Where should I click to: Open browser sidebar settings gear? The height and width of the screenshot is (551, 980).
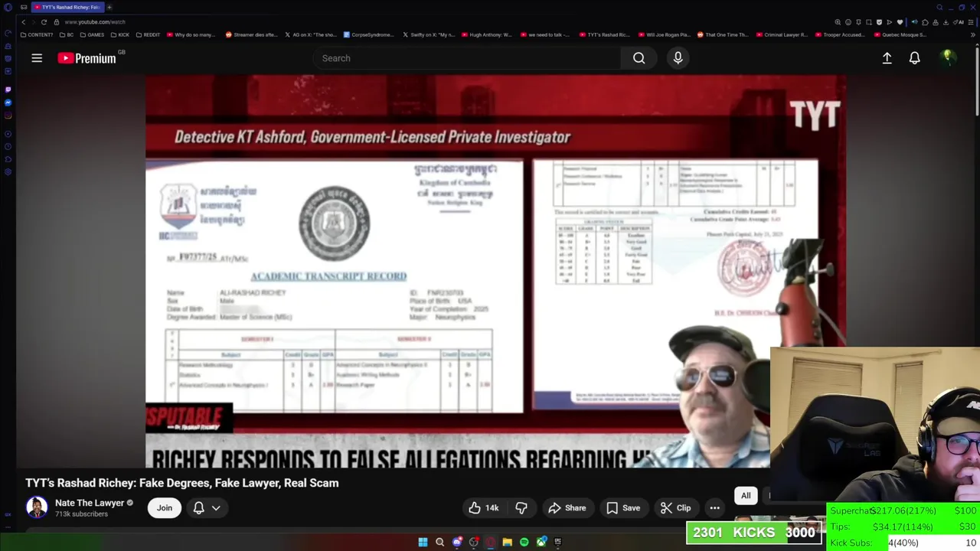click(x=8, y=172)
